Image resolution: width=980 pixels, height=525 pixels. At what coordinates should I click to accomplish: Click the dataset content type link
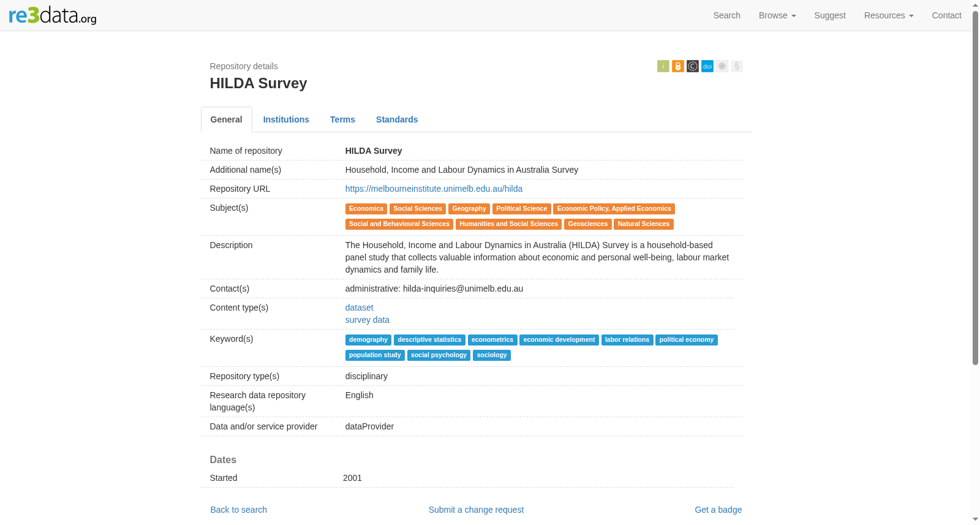pyautogui.click(x=359, y=308)
